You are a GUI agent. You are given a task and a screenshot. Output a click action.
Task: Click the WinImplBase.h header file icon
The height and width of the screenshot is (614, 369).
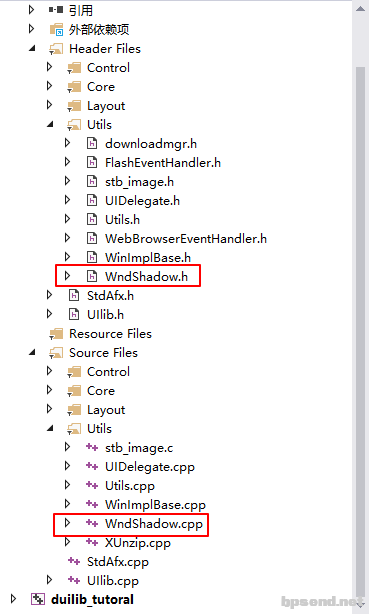pyautogui.click(x=92, y=257)
